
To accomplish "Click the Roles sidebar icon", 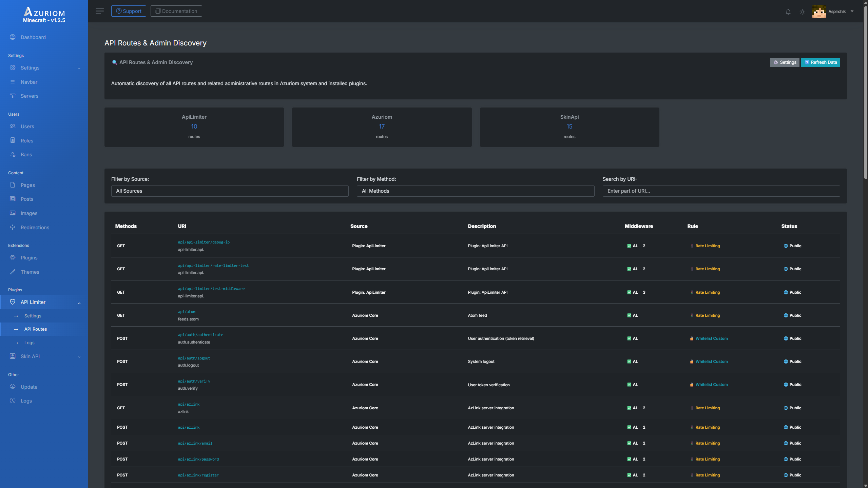I will click(x=13, y=140).
